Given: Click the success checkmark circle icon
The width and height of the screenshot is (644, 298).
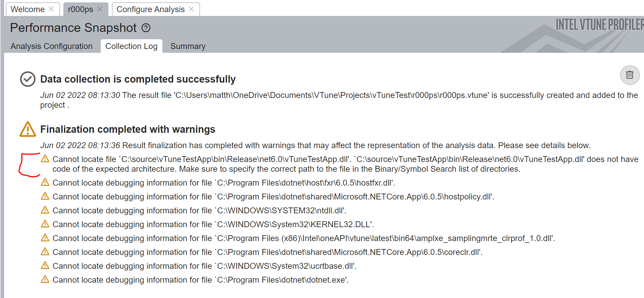Looking at the screenshot, I should click(x=28, y=79).
